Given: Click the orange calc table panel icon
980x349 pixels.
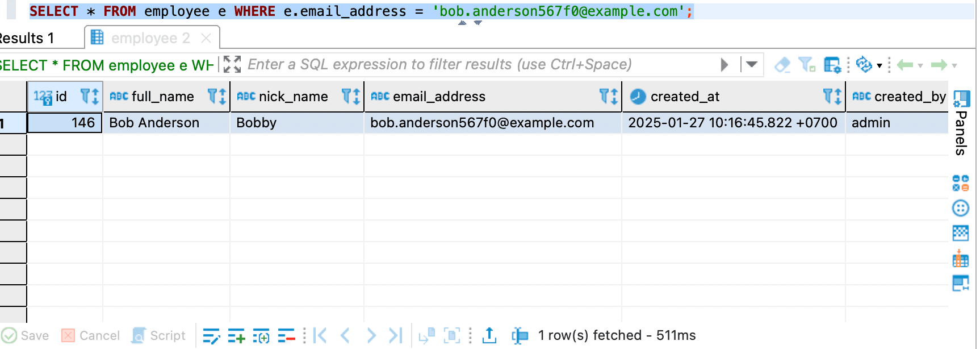Looking at the screenshot, I should click(x=961, y=259).
